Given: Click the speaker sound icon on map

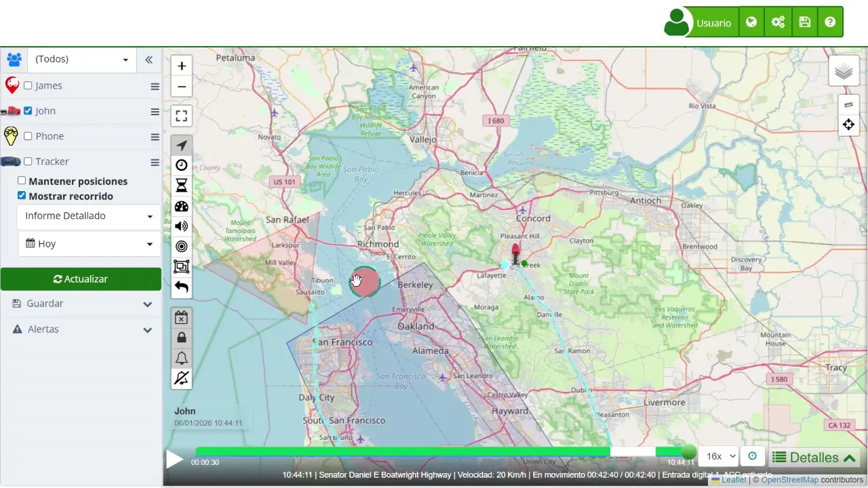Looking at the screenshot, I should tap(181, 226).
